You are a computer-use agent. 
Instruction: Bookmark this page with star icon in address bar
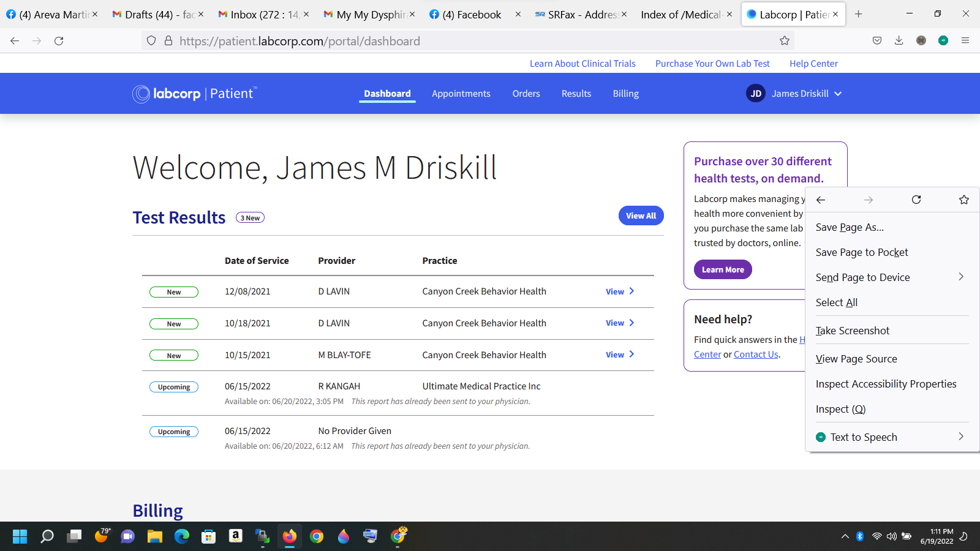point(785,40)
